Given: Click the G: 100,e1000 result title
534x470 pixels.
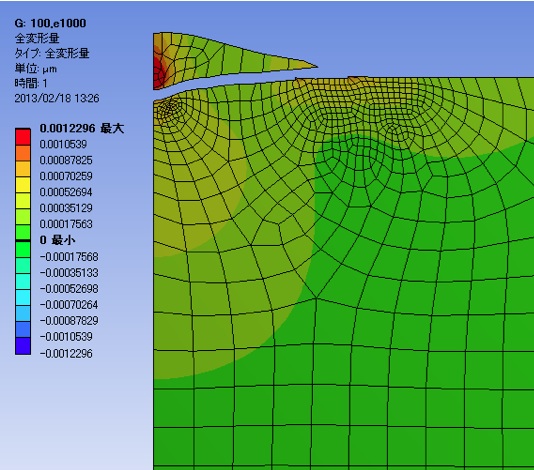Looking at the screenshot, I should (50, 23).
